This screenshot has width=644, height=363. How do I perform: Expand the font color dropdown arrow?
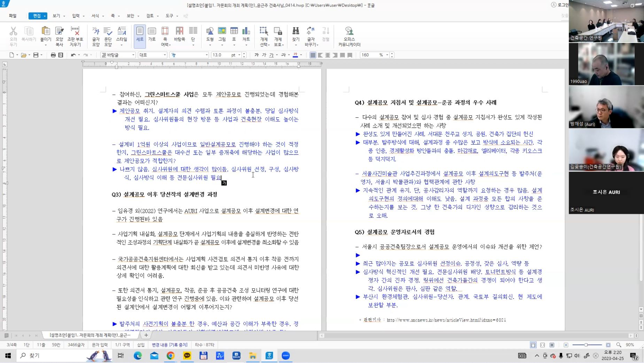301,55
